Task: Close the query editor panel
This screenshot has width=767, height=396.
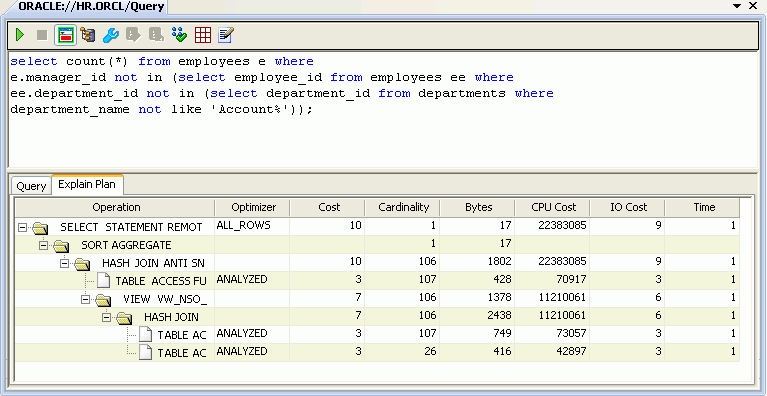Action: (753, 6)
